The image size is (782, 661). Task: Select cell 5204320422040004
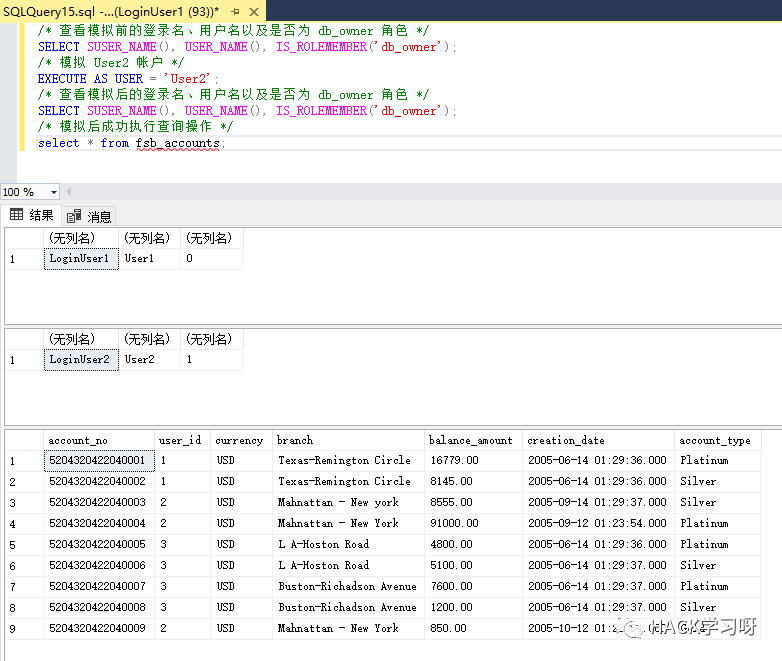point(99,523)
